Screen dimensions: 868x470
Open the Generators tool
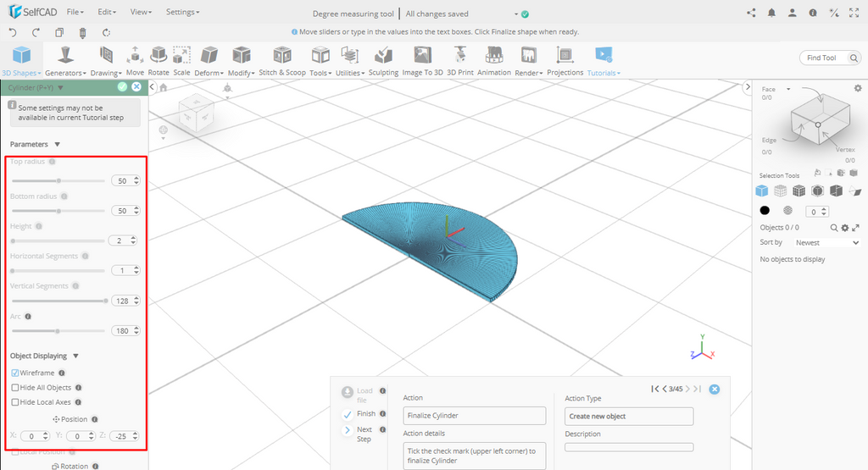point(65,61)
